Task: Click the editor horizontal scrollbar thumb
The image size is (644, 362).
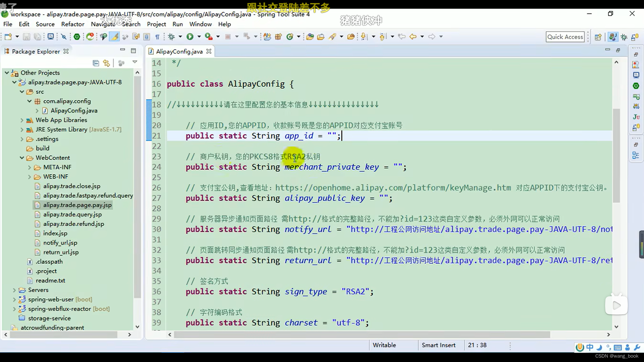Action: click(362, 335)
